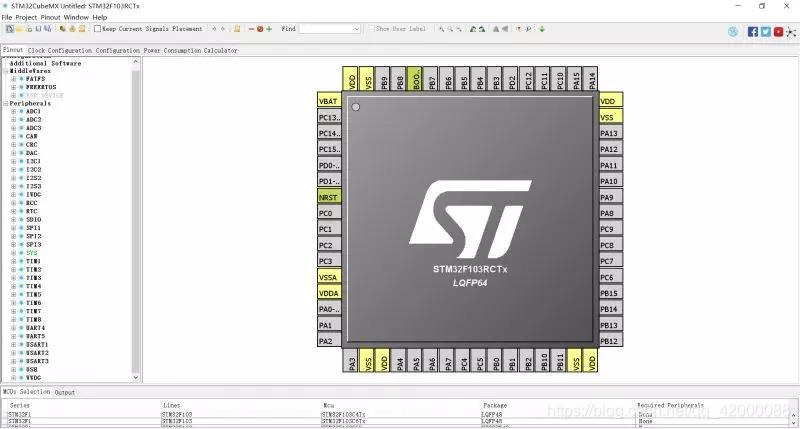Select the I2C1 tree item
Viewport: 800px width, 429px height.
[34, 161]
